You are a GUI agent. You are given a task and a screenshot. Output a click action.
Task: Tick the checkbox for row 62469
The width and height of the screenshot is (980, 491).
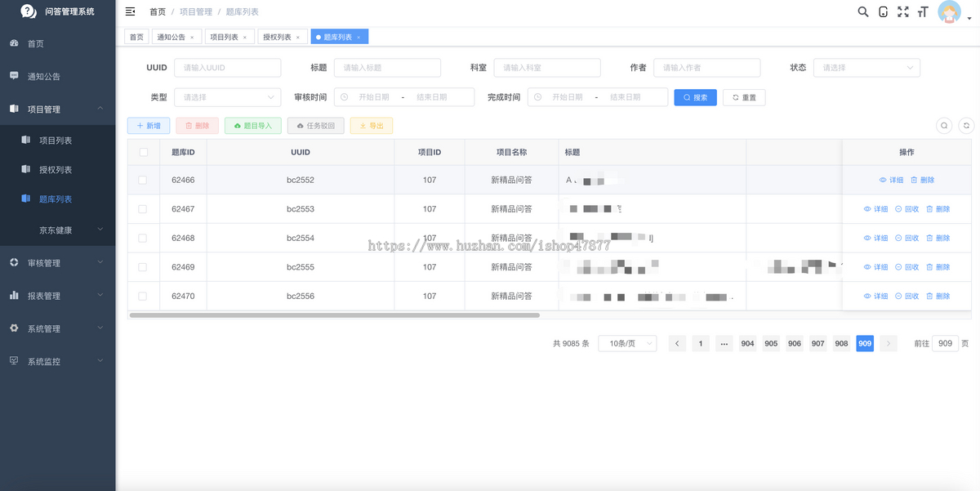tap(143, 267)
